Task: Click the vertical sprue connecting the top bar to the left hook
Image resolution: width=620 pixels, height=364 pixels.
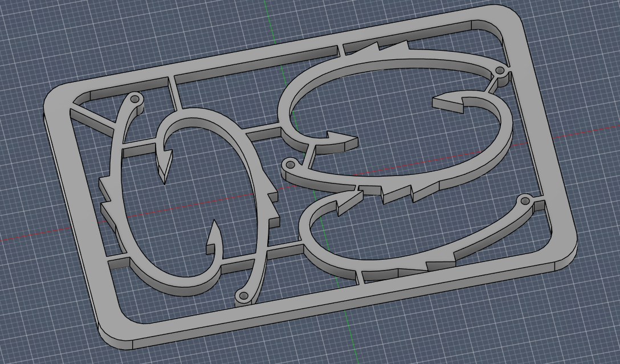Action: (x=174, y=93)
